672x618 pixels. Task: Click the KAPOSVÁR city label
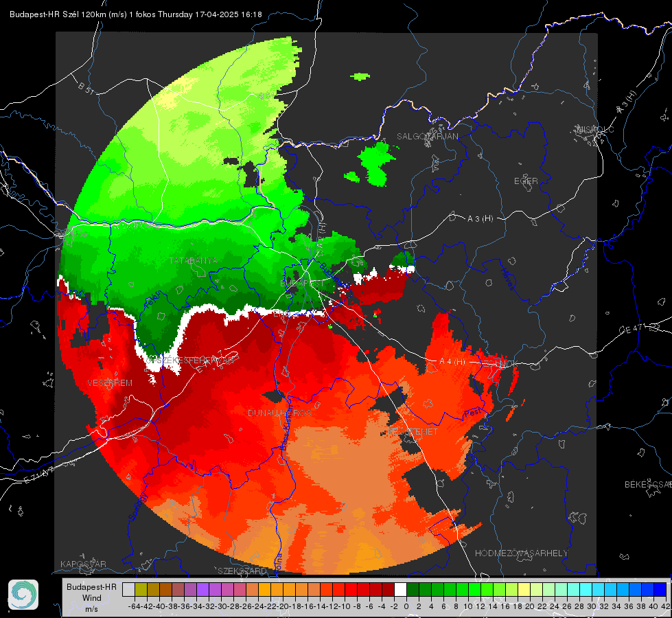pyautogui.click(x=83, y=564)
